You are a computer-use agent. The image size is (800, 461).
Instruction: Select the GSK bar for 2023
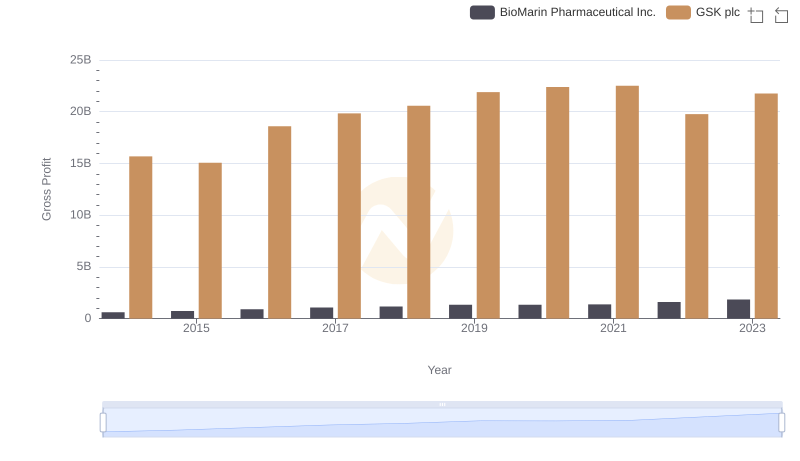pos(766,206)
